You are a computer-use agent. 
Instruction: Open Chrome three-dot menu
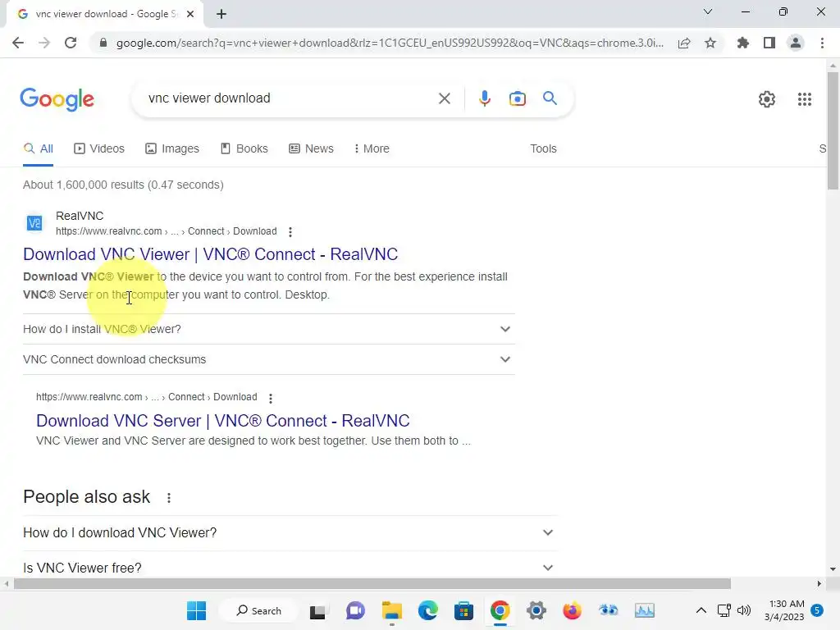822,43
